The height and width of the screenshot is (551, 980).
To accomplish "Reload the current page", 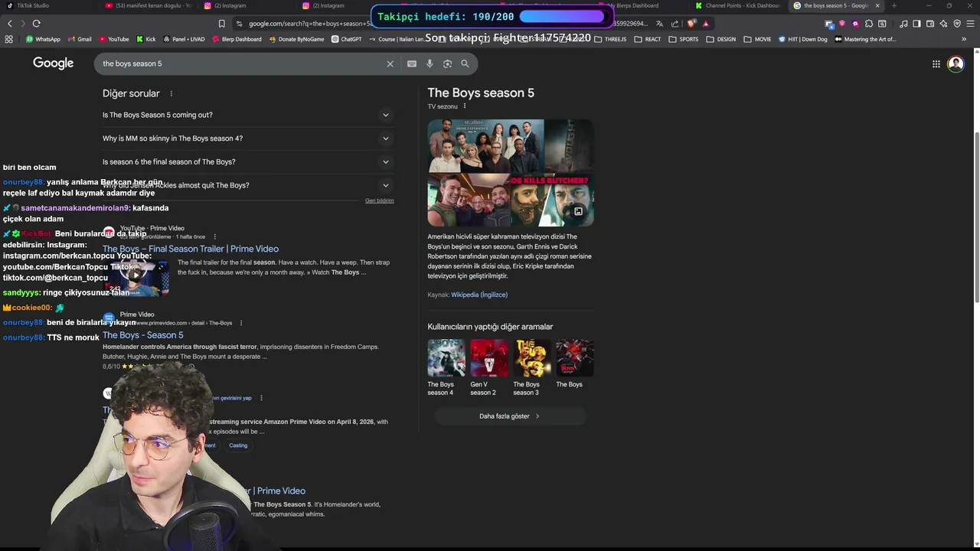I will tap(37, 24).
